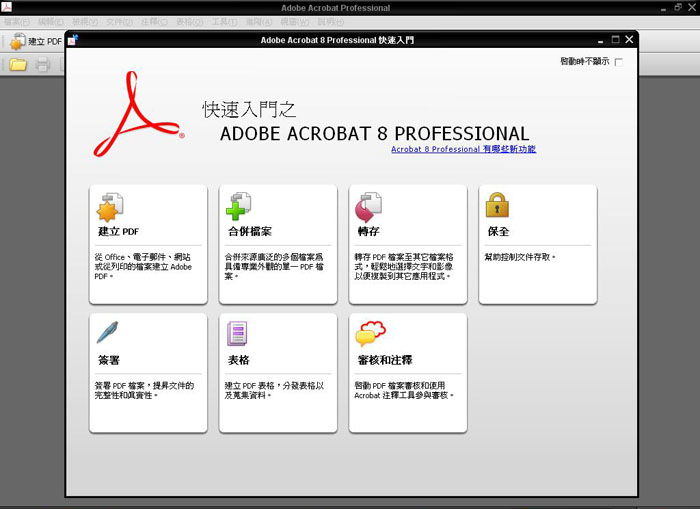Click the 建立 PDF button in main toolbar
Viewport: 700px width, 509px height.
[36, 42]
